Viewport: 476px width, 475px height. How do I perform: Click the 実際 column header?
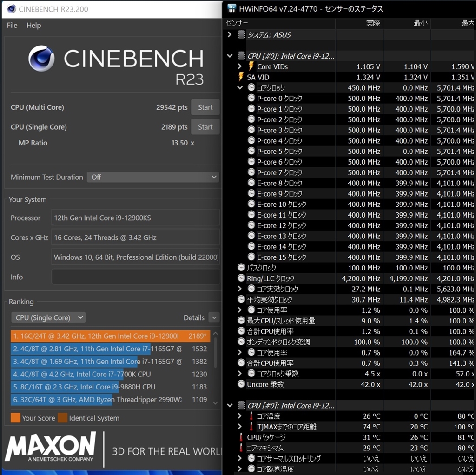[373, 23]
